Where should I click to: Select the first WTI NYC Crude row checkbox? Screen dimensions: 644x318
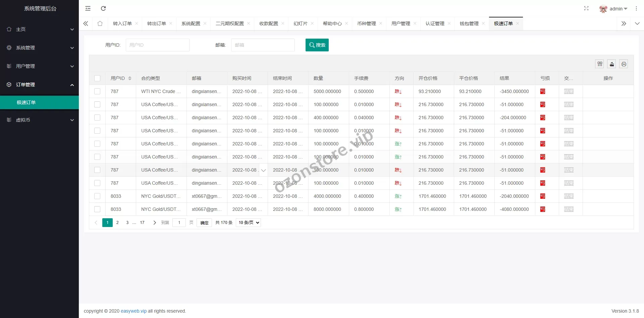point(97,91)
